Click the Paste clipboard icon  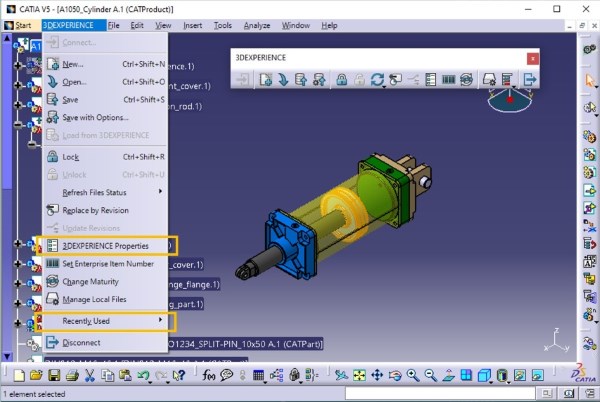pos(125,375)
